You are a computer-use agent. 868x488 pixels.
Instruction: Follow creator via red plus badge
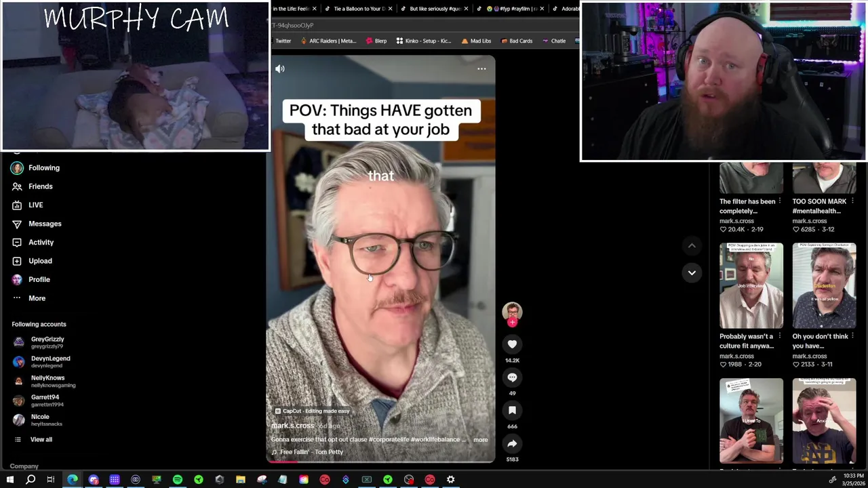pos(512,323)
